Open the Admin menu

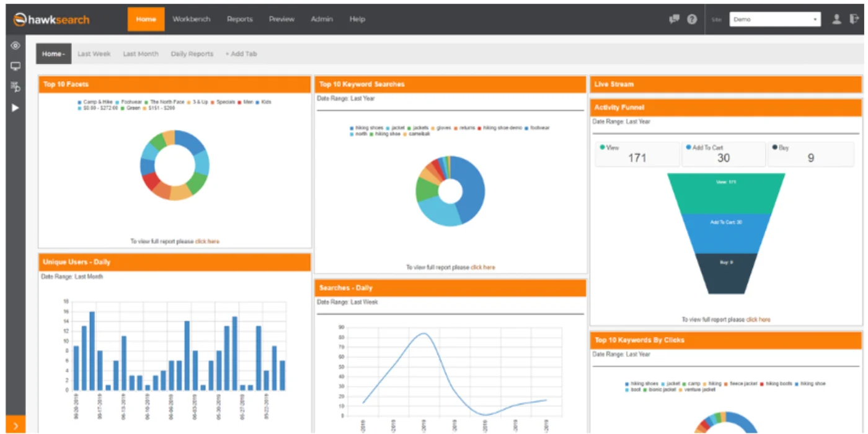(322, 19)
